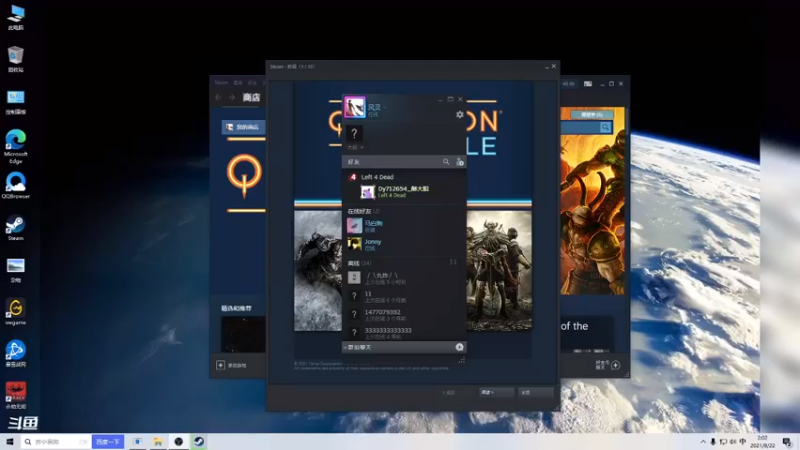Collapse the 离线 offline friends section
800x450 pixels.
359,263
